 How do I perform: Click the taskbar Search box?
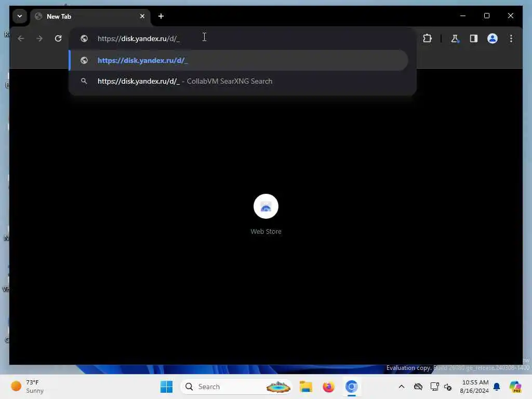coord(236,387)
